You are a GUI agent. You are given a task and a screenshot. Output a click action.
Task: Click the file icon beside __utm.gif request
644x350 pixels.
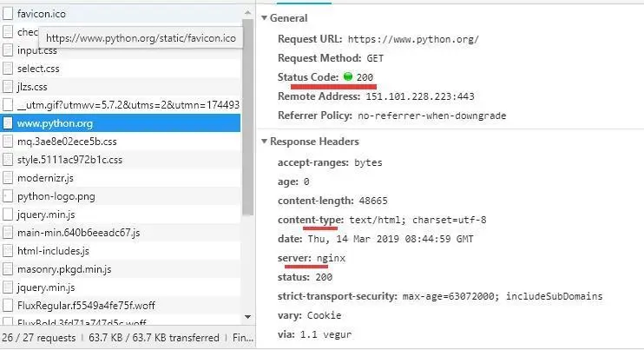click(8, 105)
